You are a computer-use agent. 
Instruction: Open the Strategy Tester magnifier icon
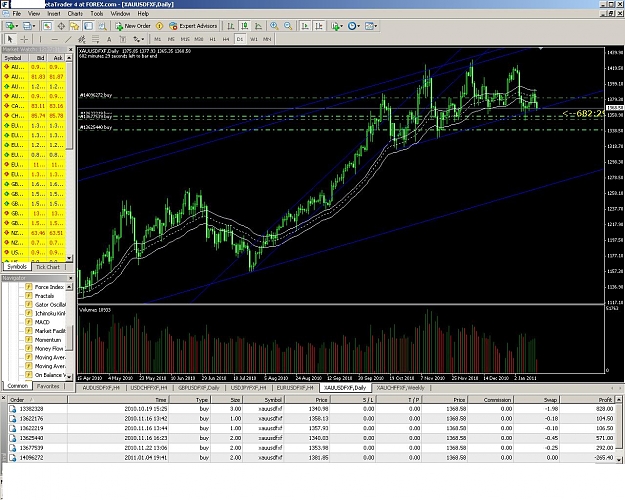pyautogui.click(x=102, y=26)
